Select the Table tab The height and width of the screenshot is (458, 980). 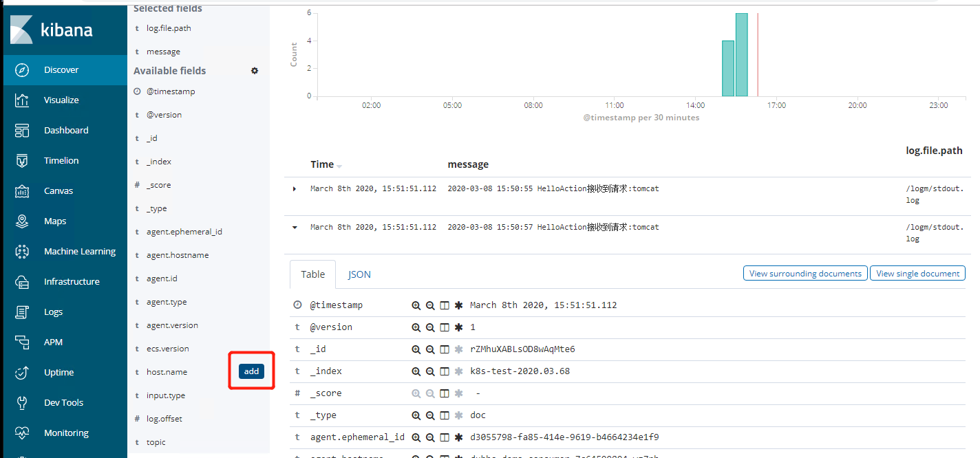(312, 274)
